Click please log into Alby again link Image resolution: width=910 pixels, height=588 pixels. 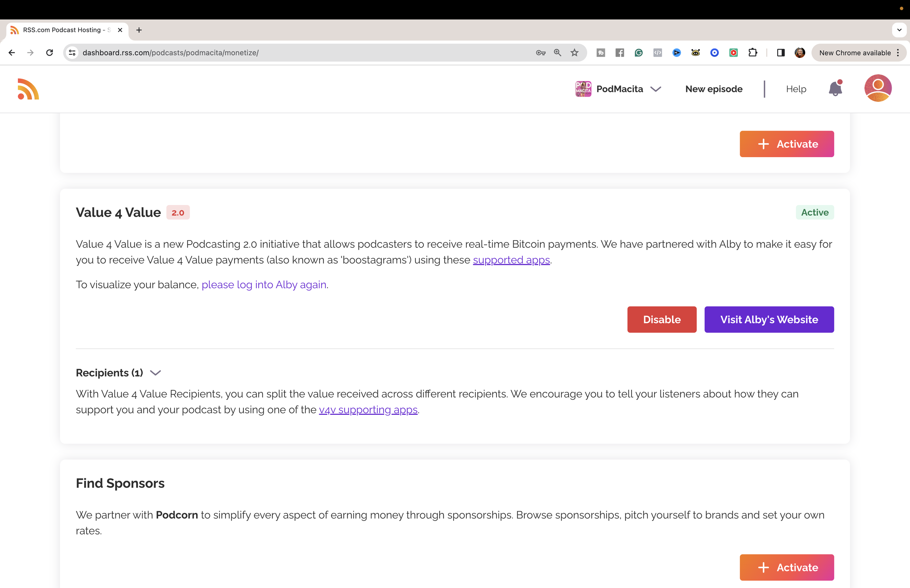point(264,285)
